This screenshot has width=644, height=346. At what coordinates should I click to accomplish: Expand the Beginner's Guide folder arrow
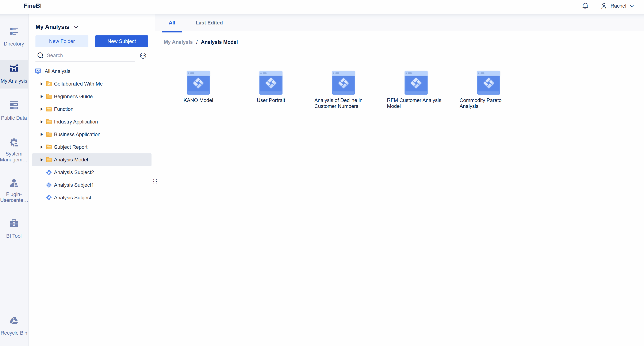click(42, 97)
